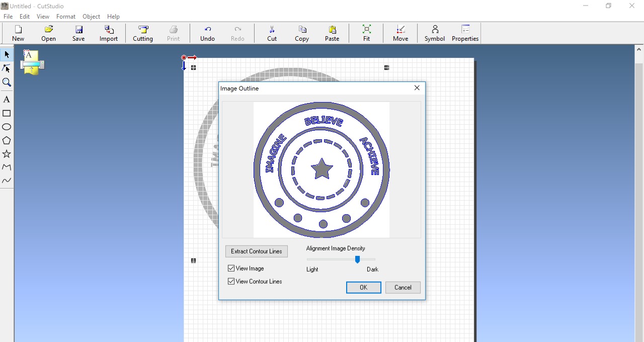The image size is (644, 342).
Task: Click the cutter preview icon on canvas
Action: pos(32,62)
